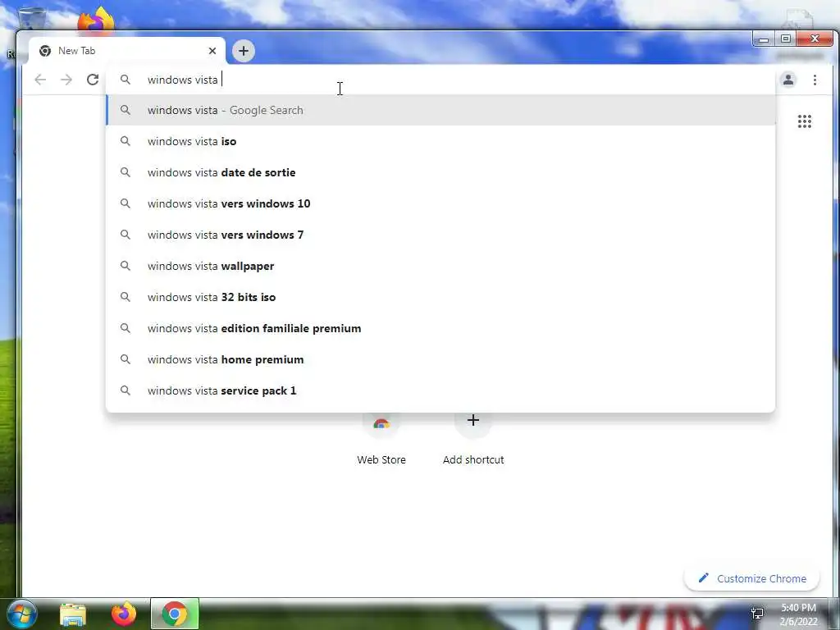
Task: Close the New Tab tab
Action: pos(212,51)
